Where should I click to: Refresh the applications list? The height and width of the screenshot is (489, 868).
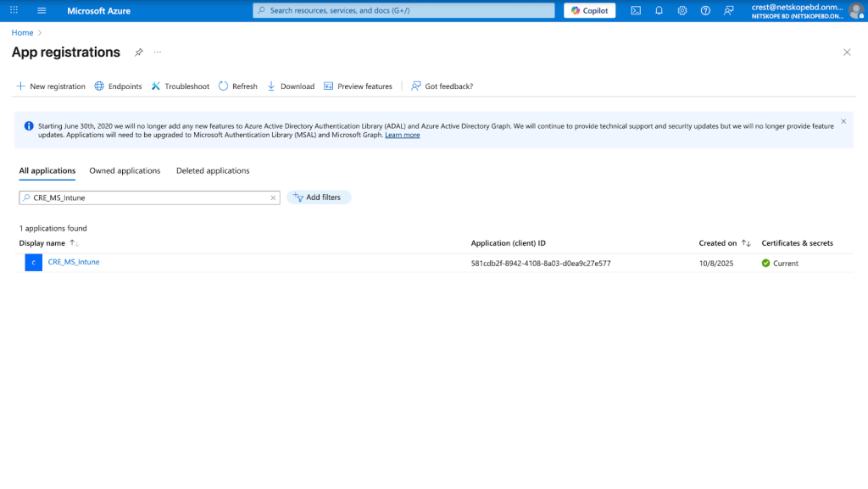point(238,86)
